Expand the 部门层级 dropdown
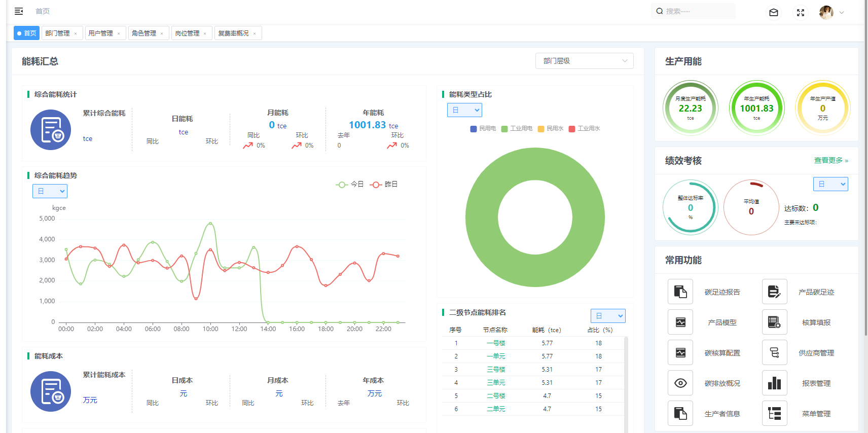This screenshot has width=868, height=433. coord(584,61)
